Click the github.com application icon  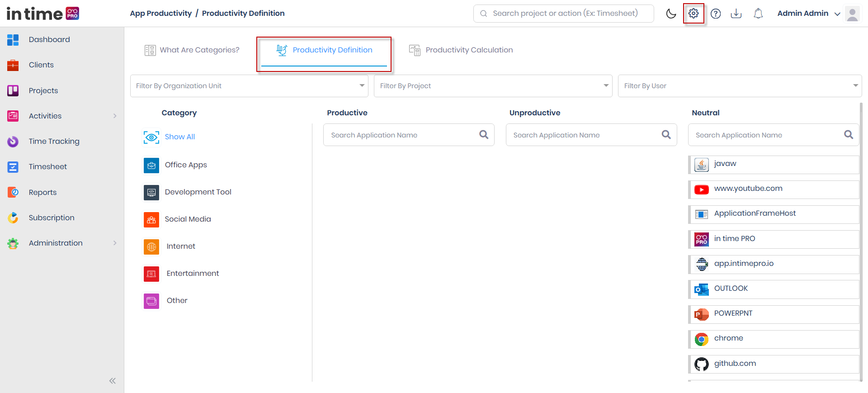coord(702,364)
